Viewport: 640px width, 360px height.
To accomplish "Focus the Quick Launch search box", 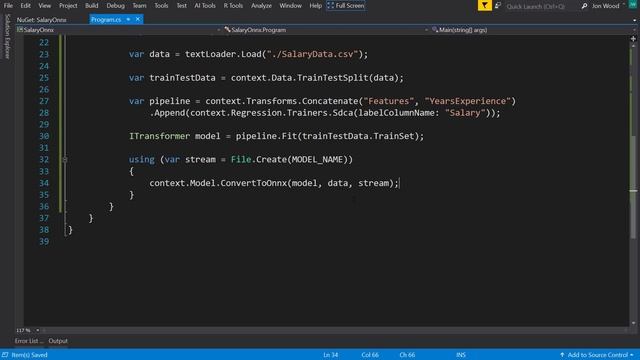I will 540,6.
